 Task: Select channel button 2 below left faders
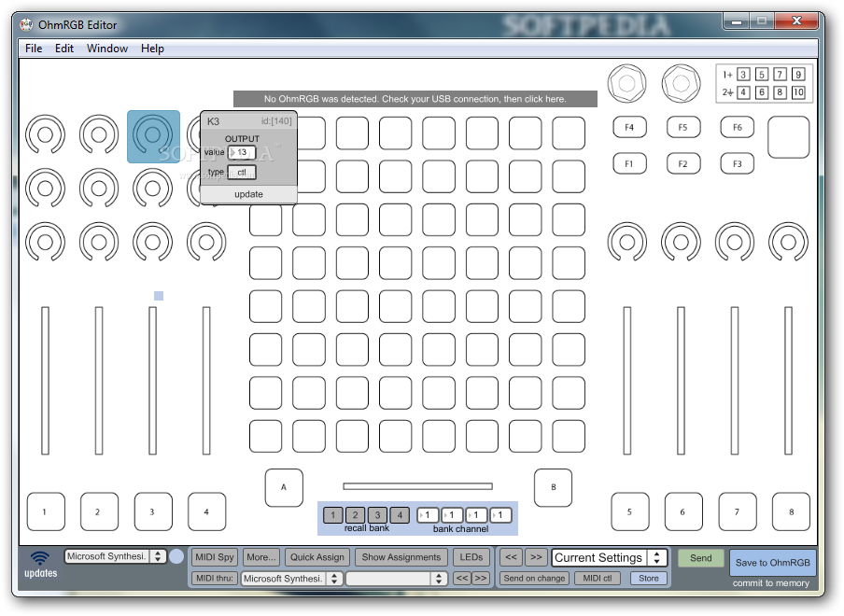pyautogui.click(x=99, y=511)
